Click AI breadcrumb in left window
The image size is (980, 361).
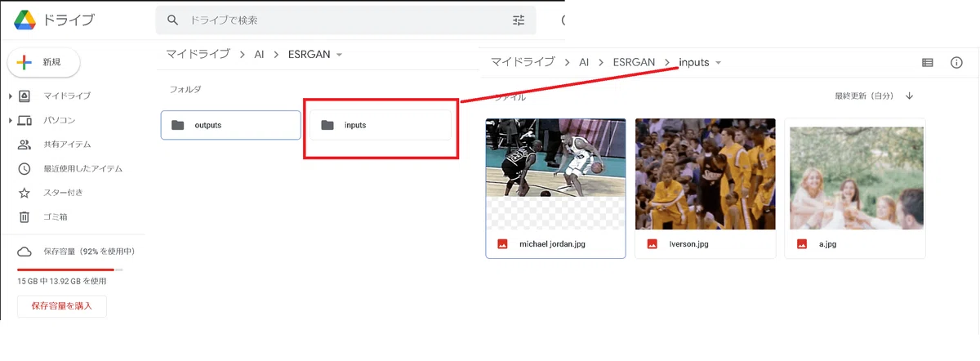259,55
